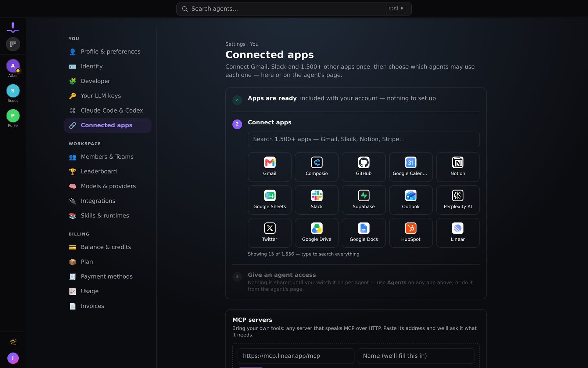Screen dimensions: 588x368
Task: Click 'Showing 15 of 1,556' text
Action: (271, 254)
